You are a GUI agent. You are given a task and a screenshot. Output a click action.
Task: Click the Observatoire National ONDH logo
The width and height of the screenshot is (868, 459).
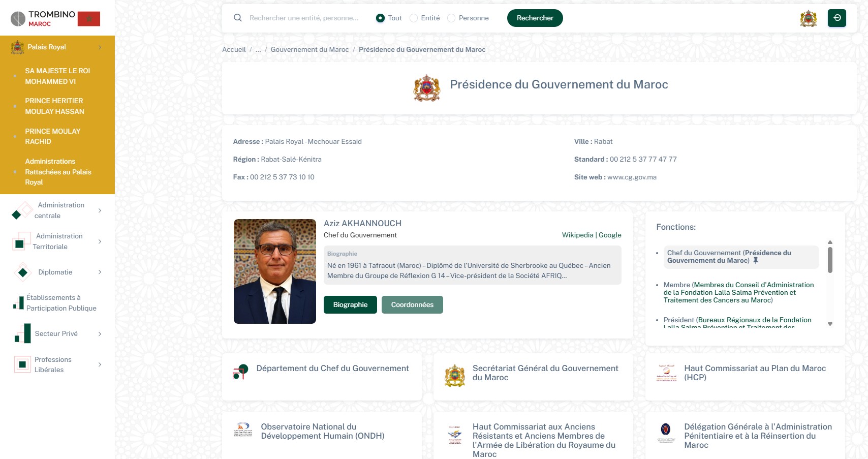[x=243, y=430]
